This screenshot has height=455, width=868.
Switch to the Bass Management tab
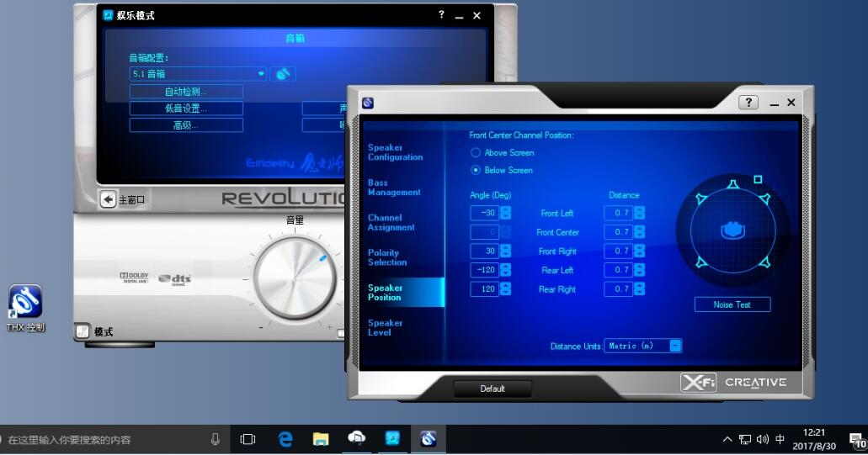coord(394,188)
